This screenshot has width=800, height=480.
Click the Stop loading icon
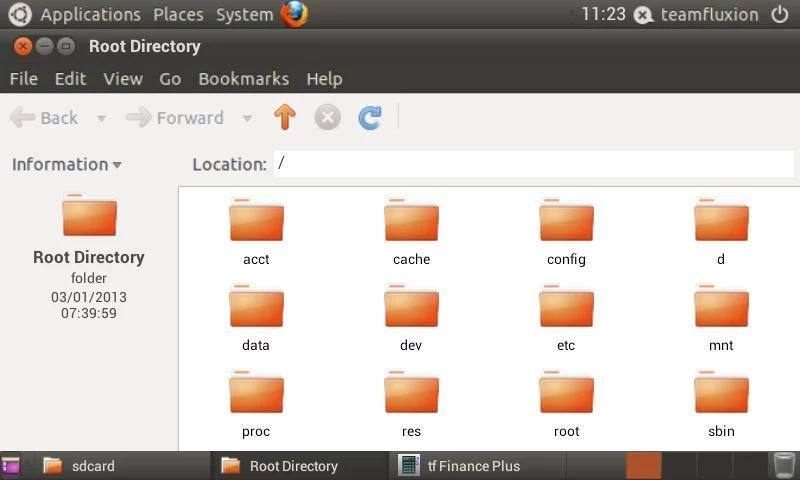(327, 118)
